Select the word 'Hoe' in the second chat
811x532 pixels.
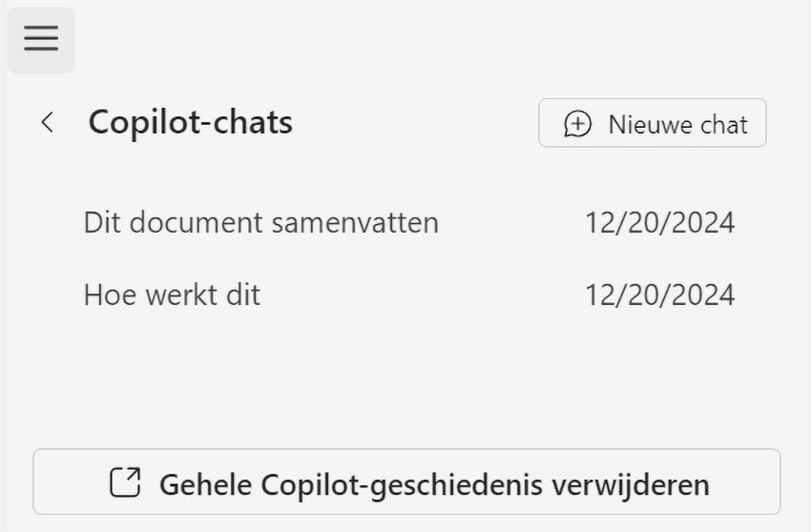click(x=109, y=295)
